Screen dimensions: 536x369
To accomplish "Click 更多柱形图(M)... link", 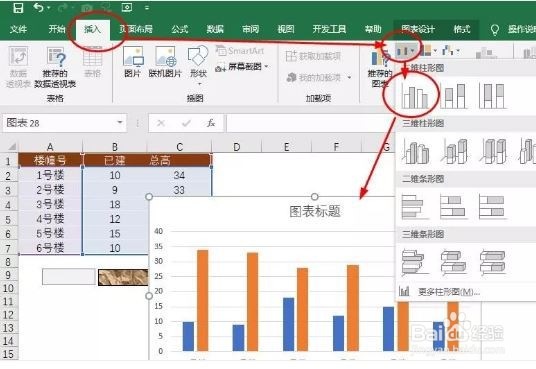I will 449,292.
